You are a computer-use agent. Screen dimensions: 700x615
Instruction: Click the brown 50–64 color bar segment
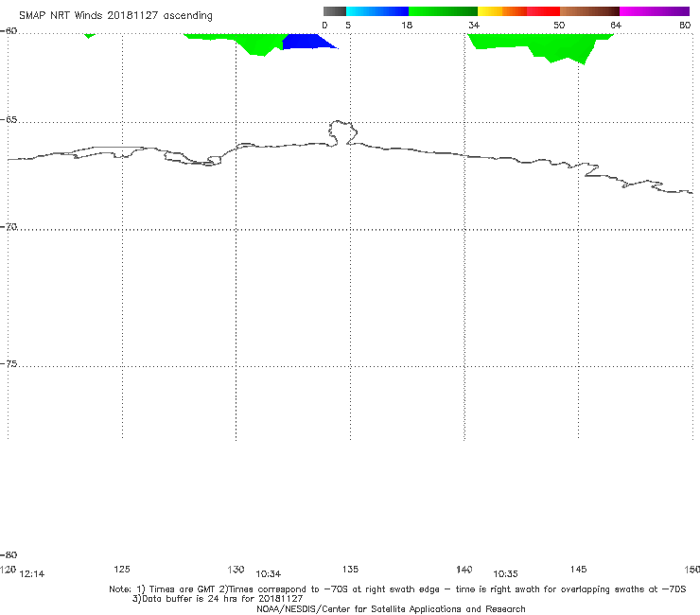(589, 11)
